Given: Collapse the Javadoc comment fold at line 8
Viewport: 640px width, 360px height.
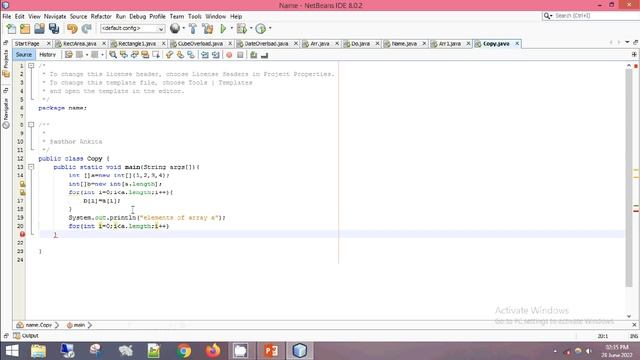Looking at the screenshot, I should [31, 124].
